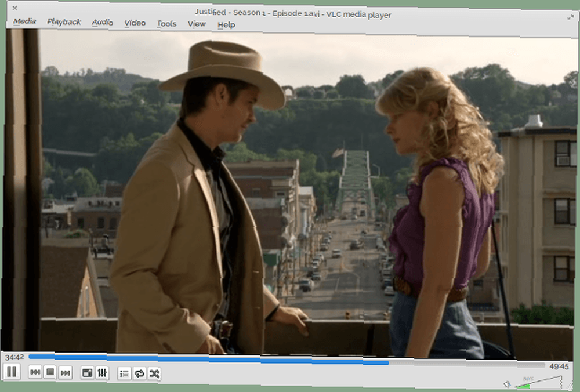Toggle the playlist view
This screenshot has width=580, height=392.
[124, 373]
